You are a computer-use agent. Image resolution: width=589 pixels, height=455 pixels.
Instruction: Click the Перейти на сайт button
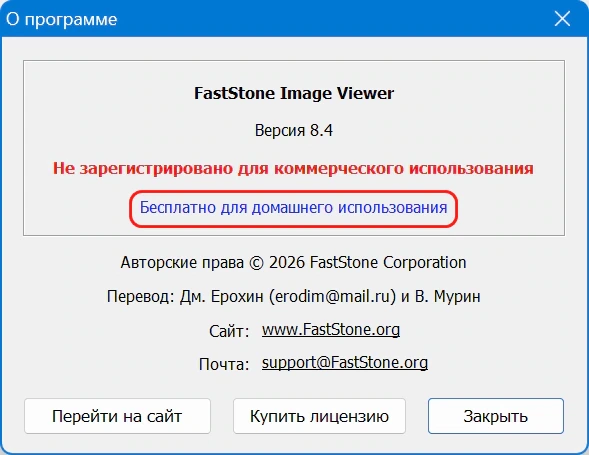coord(117,416)
